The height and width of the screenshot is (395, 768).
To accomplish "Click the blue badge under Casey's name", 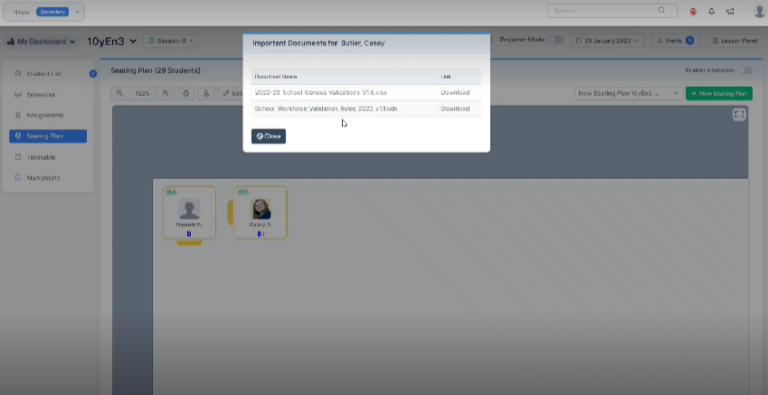I will tap(261, 234).
